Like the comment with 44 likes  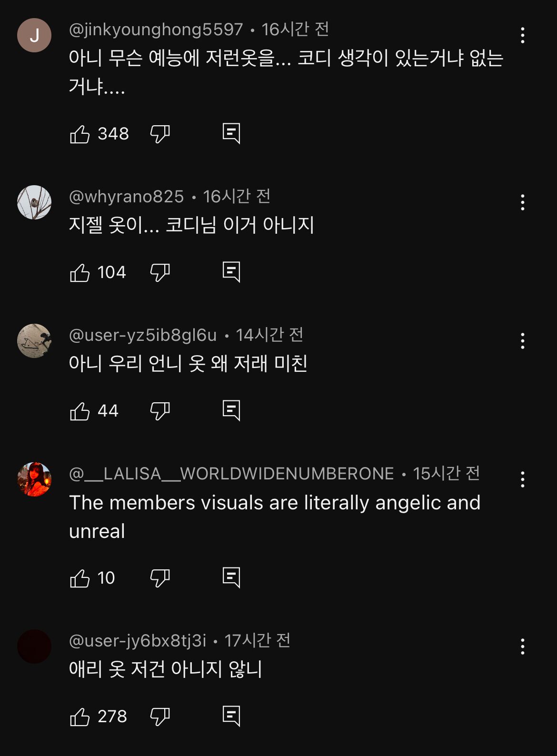pyautogui.click(x=80, y=411)
